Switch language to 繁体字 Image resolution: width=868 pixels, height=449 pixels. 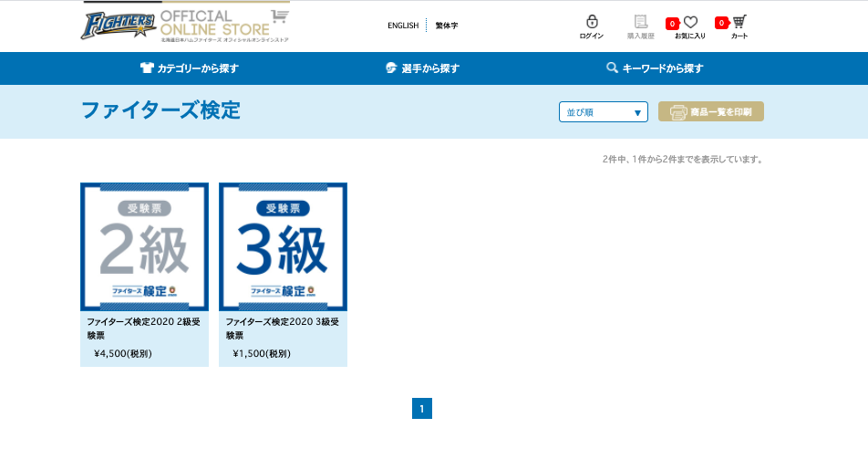[x=447, y=26]
